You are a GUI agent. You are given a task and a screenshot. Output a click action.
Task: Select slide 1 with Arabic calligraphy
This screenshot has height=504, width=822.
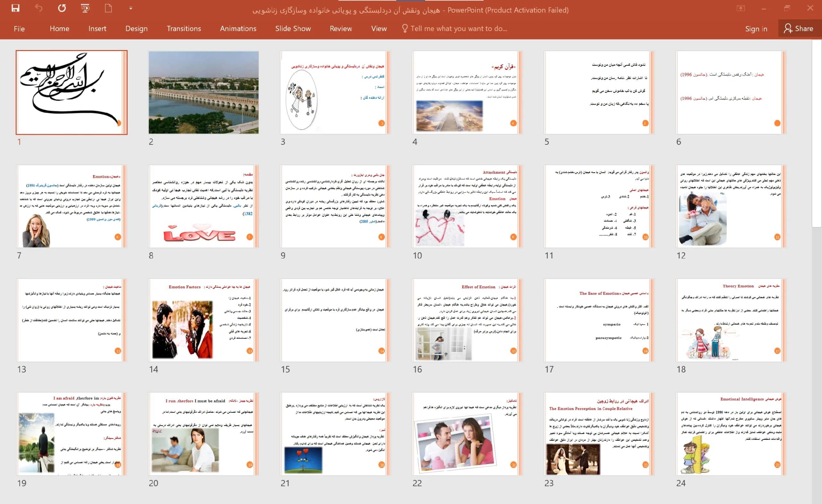click(x=71, y=92)
